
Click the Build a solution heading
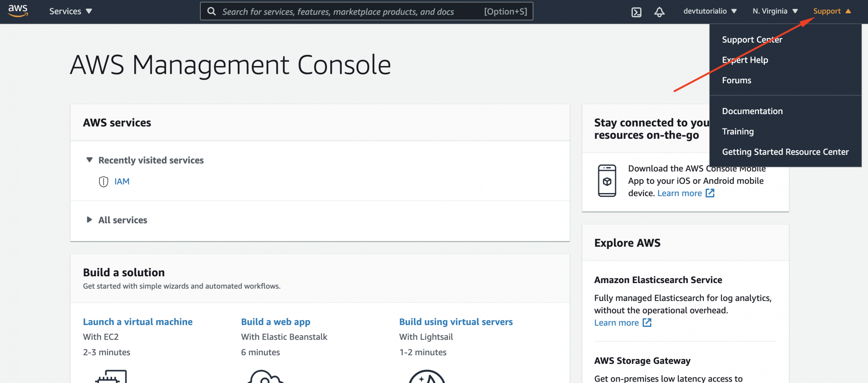pos(124,272)
